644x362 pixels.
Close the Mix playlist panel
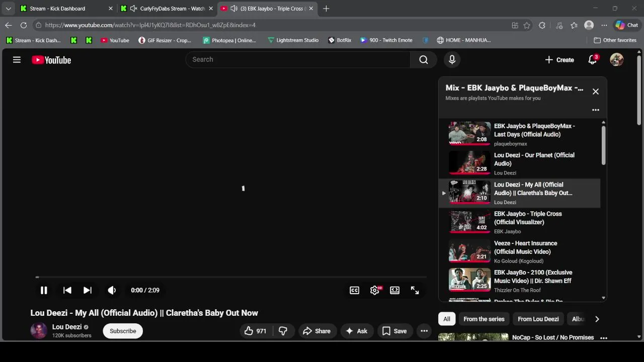(596, 92)
